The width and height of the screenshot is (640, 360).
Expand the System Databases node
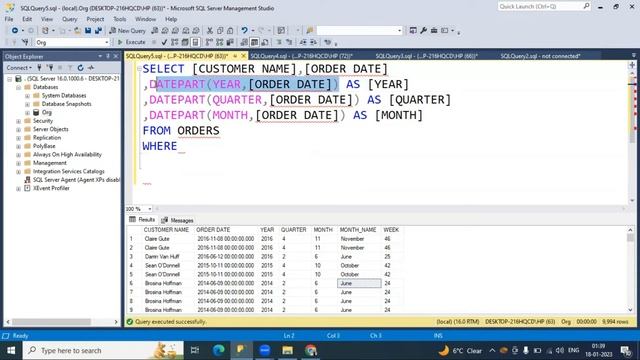click(x=27, y=96)
